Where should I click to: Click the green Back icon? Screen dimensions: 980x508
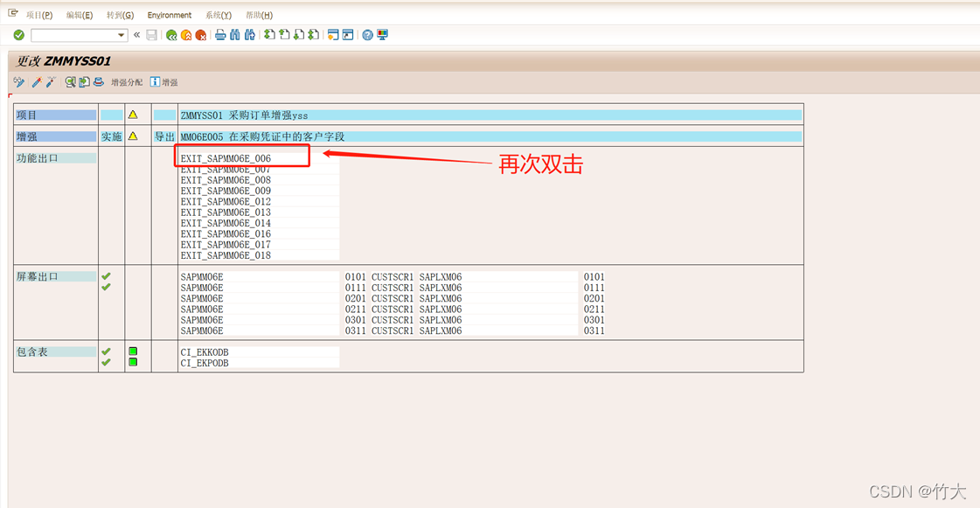[171, 35]
